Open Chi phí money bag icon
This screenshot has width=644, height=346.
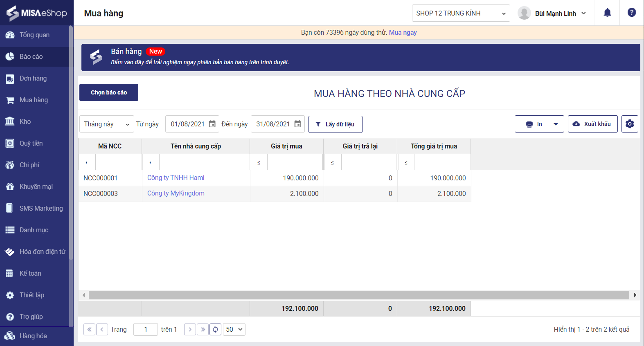tap(10, 165)
